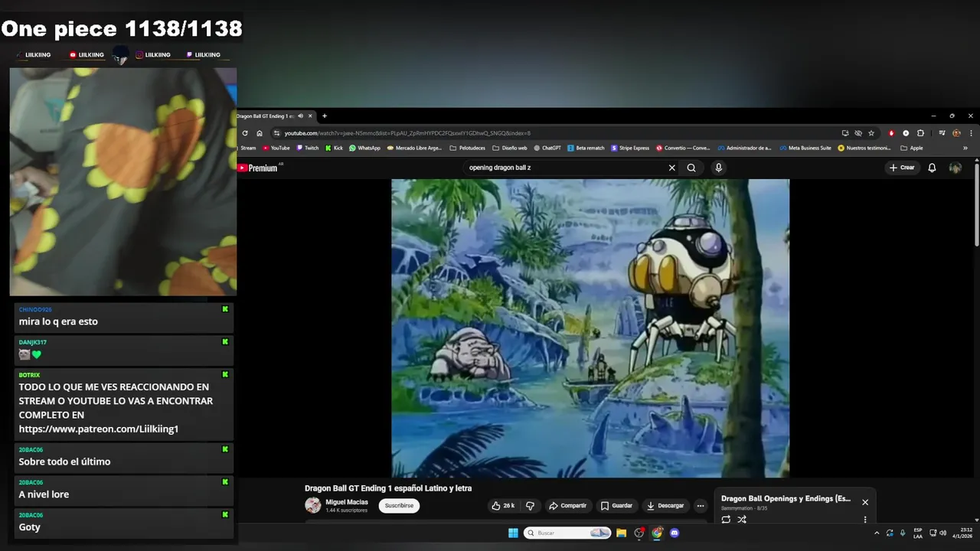Show hidden system tray icons
The image size is (980, 551).
click(x=877, y=533)
